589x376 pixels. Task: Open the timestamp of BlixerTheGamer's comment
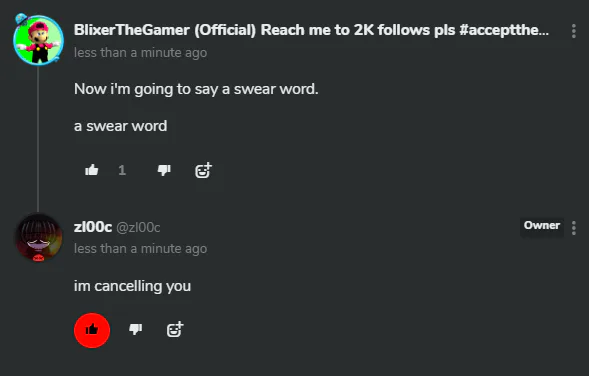[140, 53]
